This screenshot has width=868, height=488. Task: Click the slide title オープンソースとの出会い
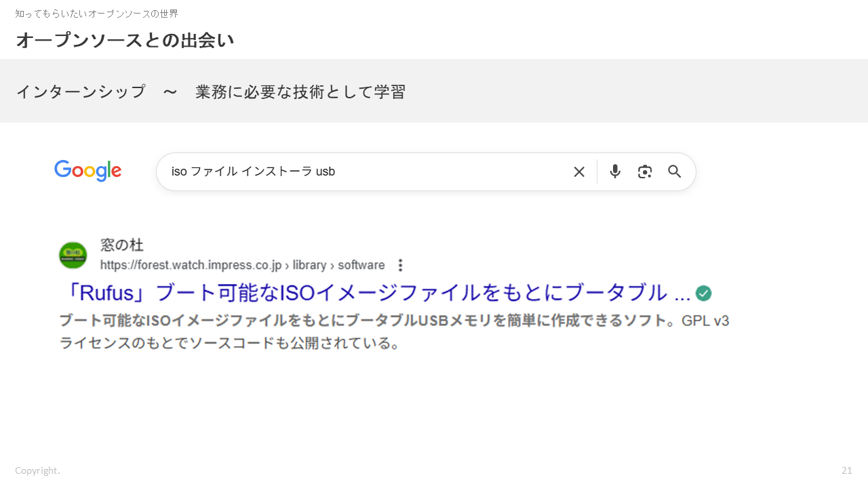tap(125, 41)
